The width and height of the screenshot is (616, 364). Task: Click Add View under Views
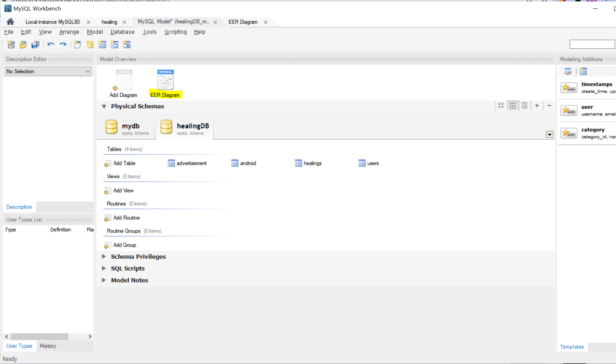[119, 191]
